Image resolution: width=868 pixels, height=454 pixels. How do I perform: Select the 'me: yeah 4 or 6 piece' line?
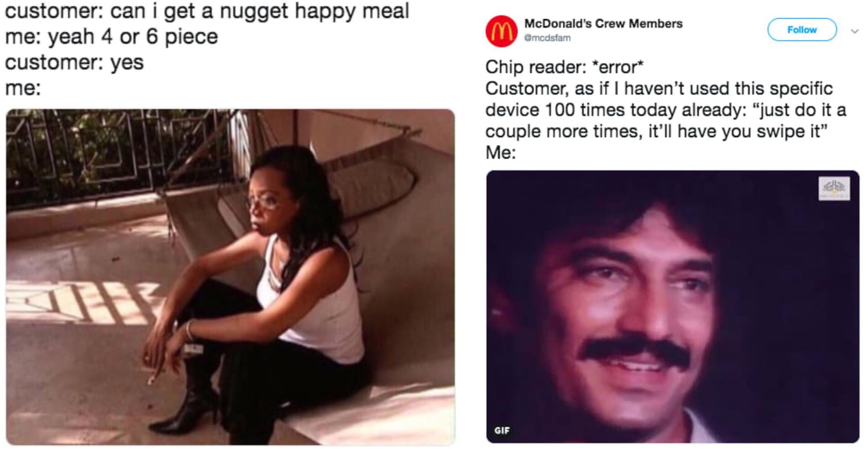[111, 37]
